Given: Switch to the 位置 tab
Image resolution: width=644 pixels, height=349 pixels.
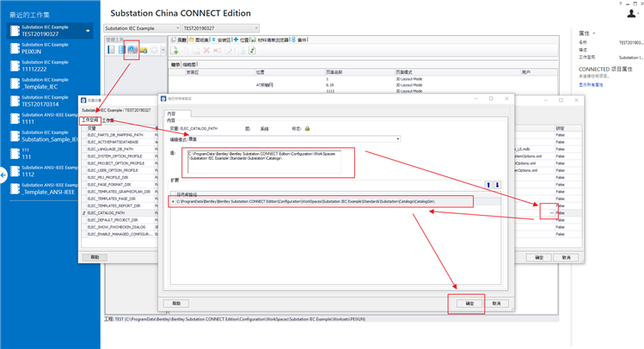Looking at the screenshot, I should click(242, 40).
